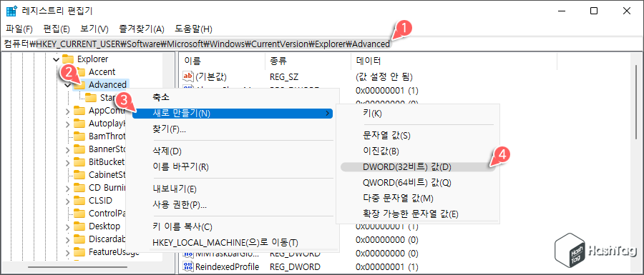Open the 보기(V) menu
The height and width of the screenshot is (275, 644).
pos(94,29)
